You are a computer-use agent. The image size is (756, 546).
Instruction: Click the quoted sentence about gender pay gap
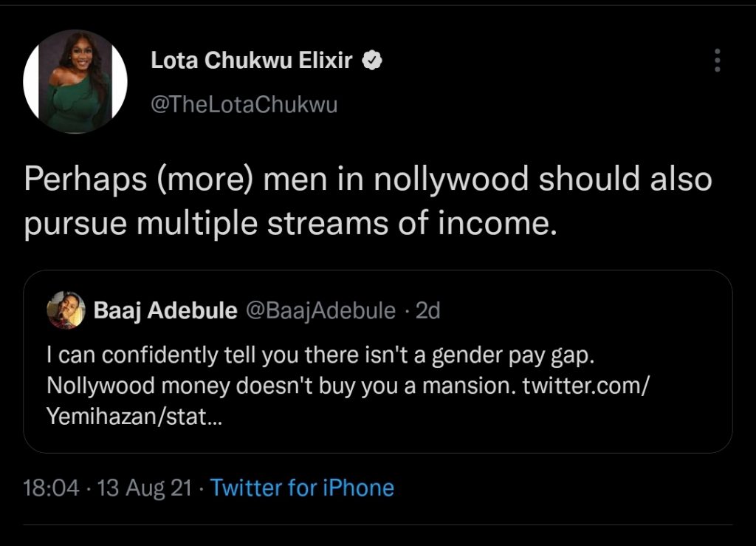[x=320, y=355]
